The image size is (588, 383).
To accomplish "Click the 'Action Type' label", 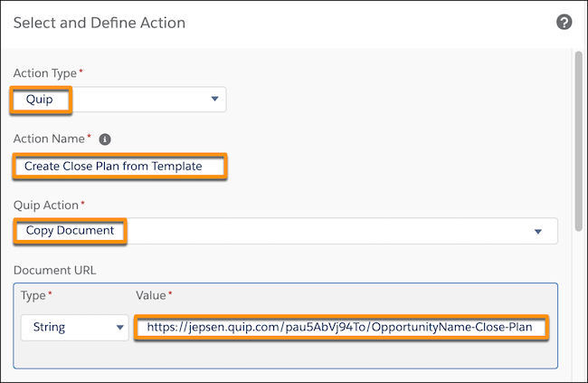I will coord(45,73).
